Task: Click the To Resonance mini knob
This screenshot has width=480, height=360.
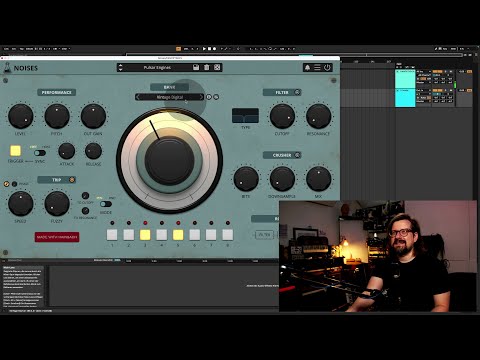Action: 85,211
